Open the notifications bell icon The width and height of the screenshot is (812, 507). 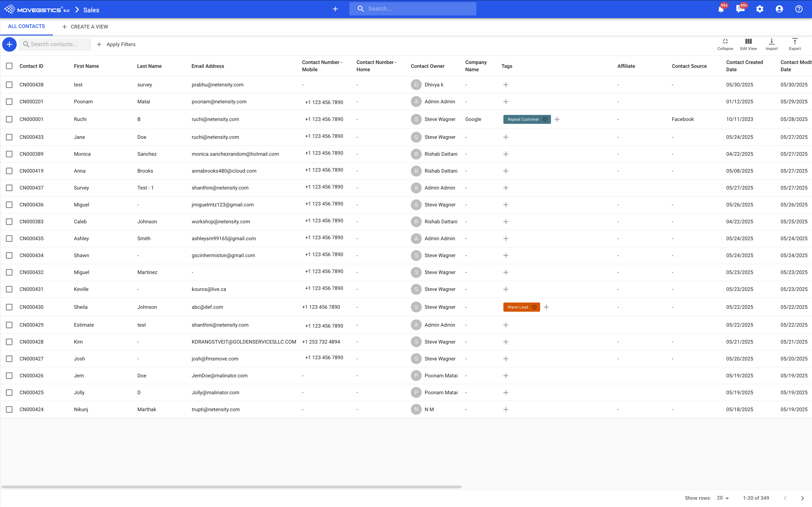[721, 9]
